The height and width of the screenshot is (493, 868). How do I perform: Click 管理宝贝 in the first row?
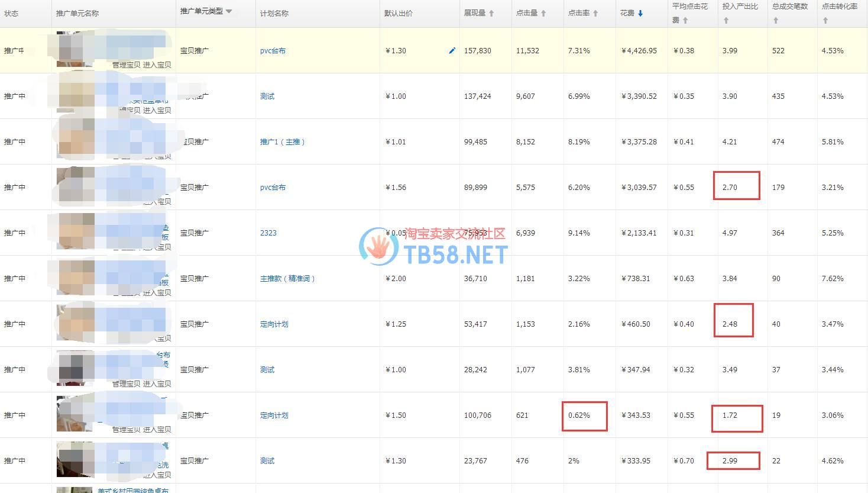126,65
